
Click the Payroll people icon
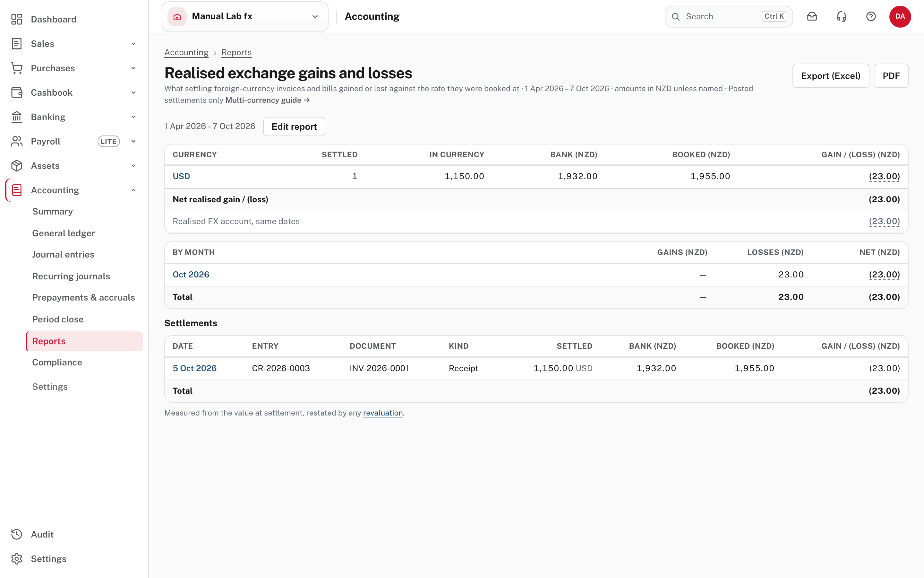pyautogui.click(x=16, y=141)
